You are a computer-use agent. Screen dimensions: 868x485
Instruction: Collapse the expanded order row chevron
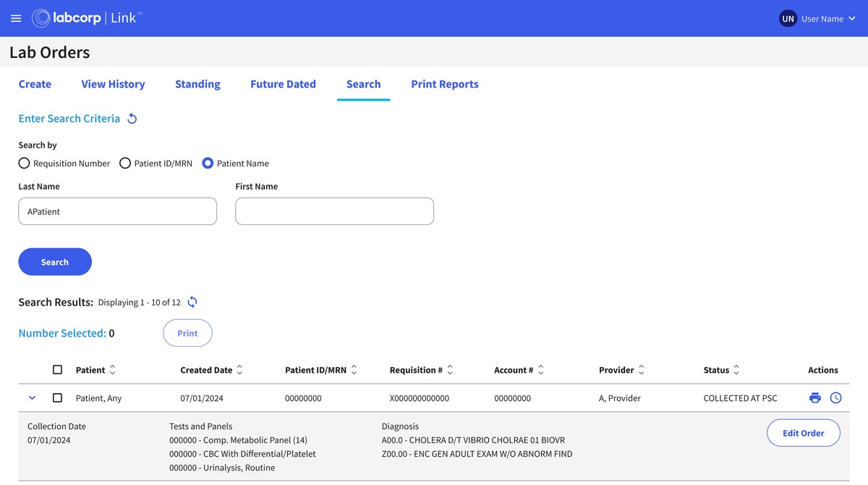pyautogui.click(x=32, y=397)
